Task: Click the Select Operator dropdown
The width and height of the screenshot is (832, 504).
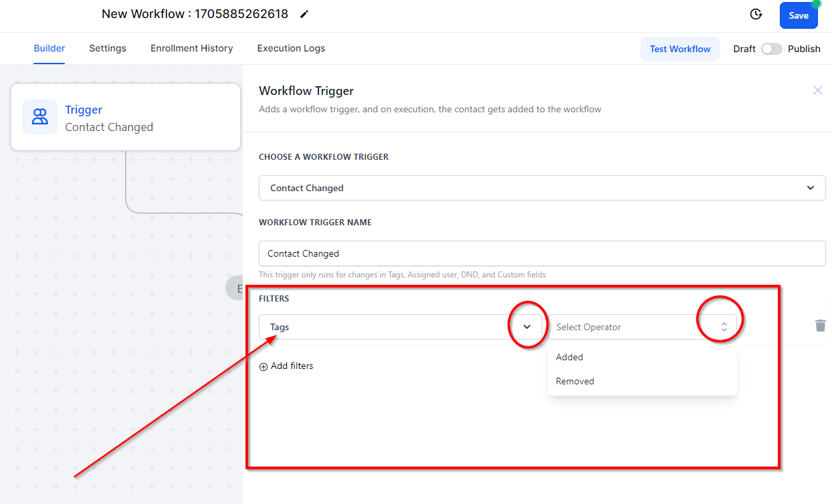Action: (x=642, y=327)
